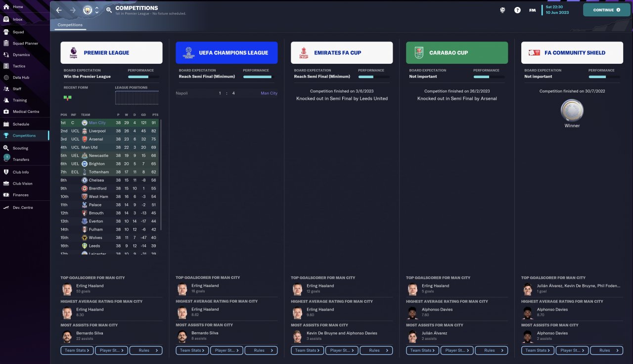Click the league table scrollbar

coord(161,175)
